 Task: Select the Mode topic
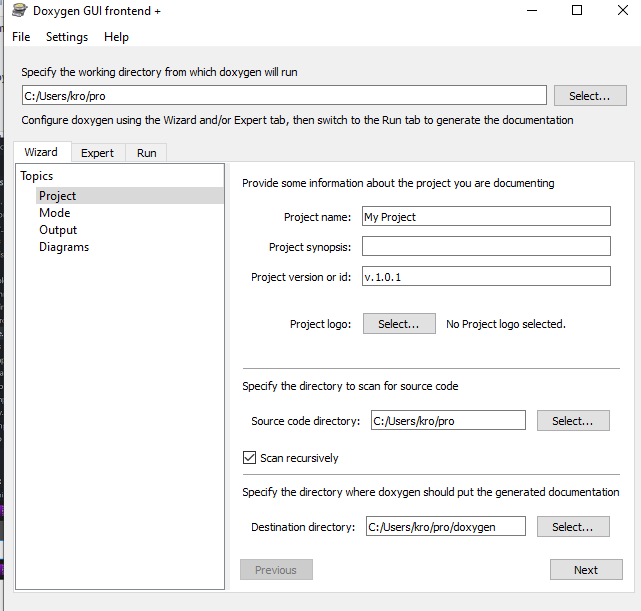pos(55,213)
